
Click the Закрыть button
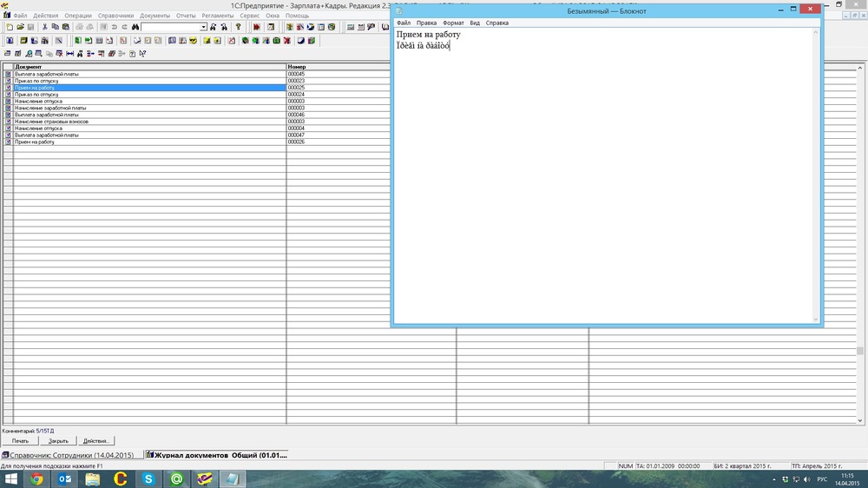tap(58, 441)
